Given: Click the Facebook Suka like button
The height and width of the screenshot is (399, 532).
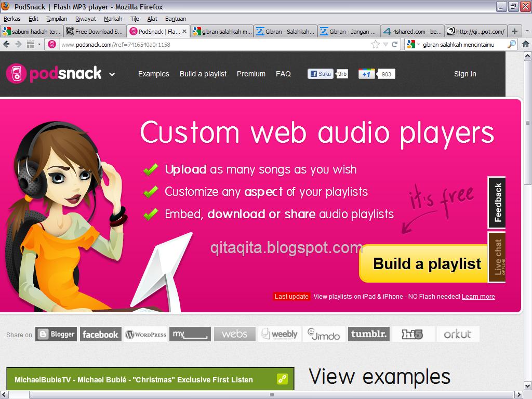Looking at the screenshot, I should tap(320, 74).
